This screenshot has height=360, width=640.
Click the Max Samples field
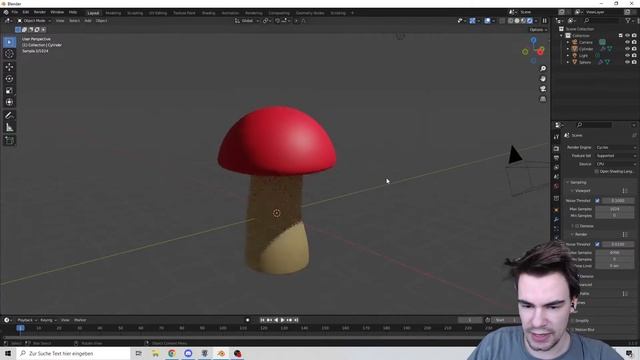coord(614,209)
